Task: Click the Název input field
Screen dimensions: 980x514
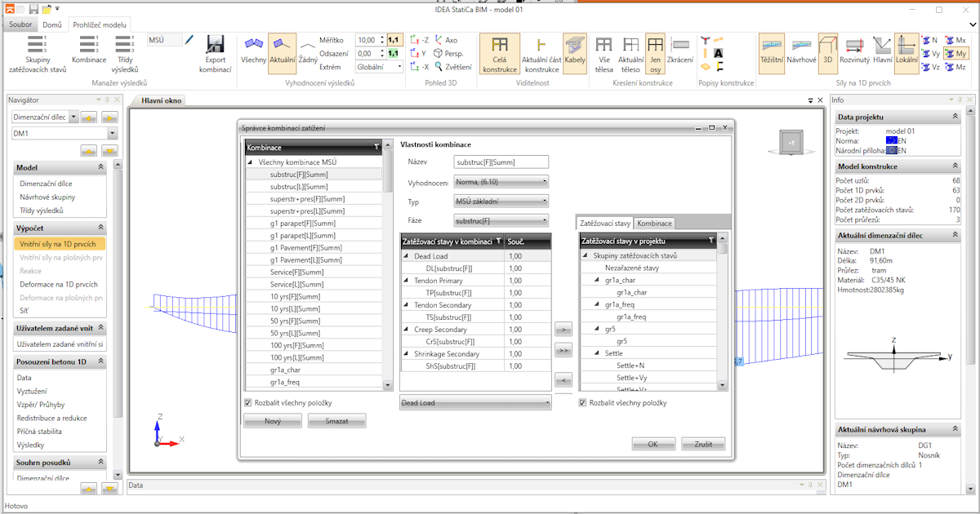Action: (x=501, y=161)
